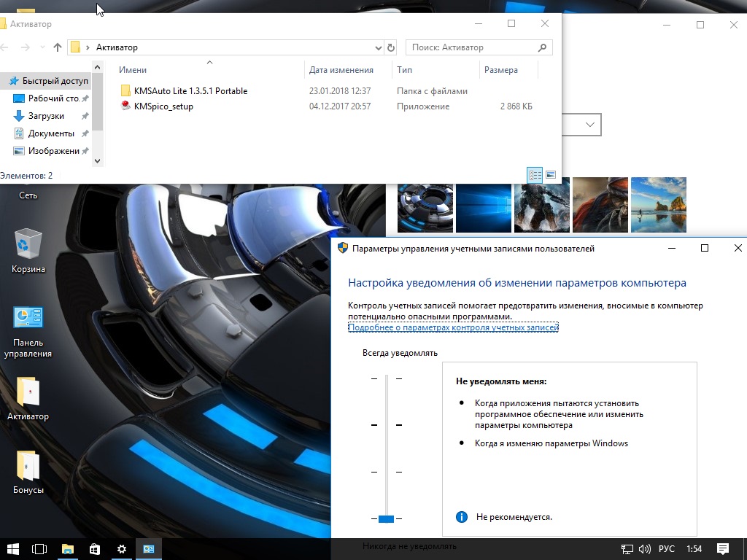Click the Дата изменения column header
This screenshot has height=560, width=747.
(x=341, y=70)
